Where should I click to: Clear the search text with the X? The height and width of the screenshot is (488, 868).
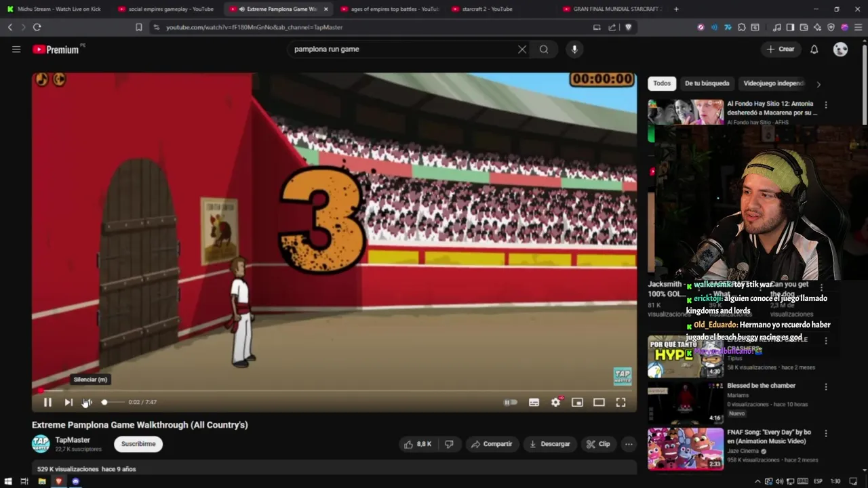click(522, 49)
